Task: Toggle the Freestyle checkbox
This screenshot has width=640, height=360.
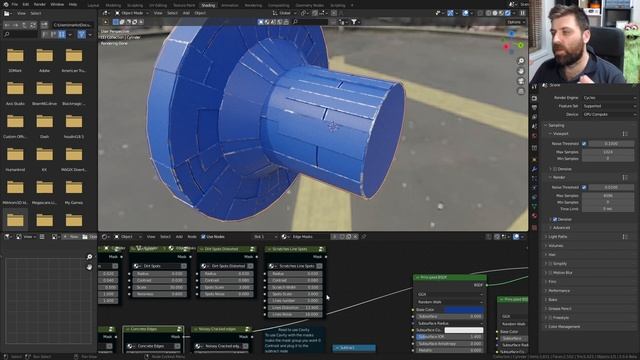Action: pyautogui.click(x=550, y=318)
